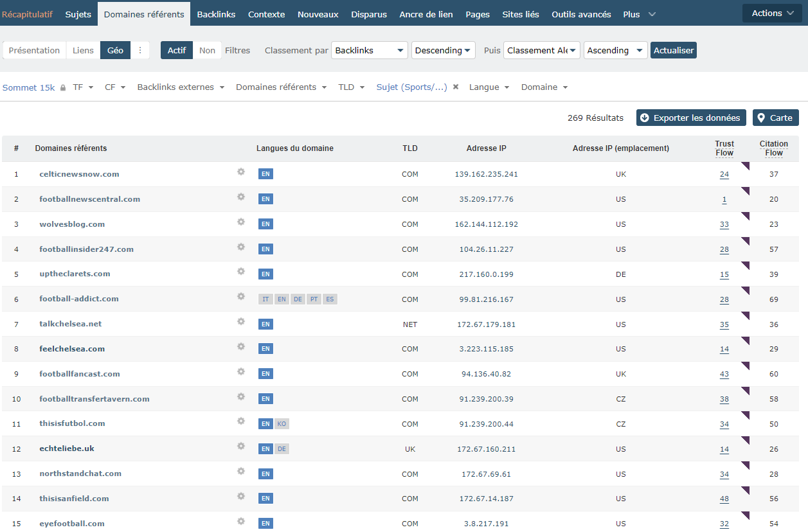Click the PT language badge for football-addict.com
The image size is (808, 532).
click(314, 299)
